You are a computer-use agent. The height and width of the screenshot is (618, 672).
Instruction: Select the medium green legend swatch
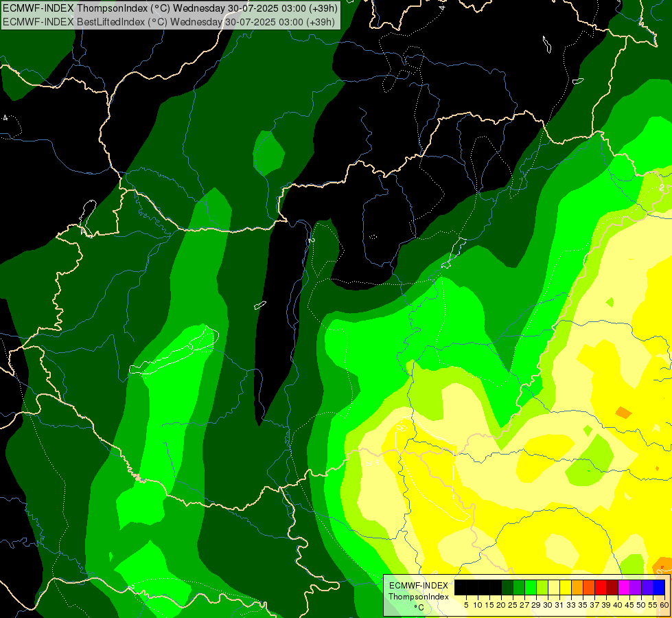click(519, 587)
